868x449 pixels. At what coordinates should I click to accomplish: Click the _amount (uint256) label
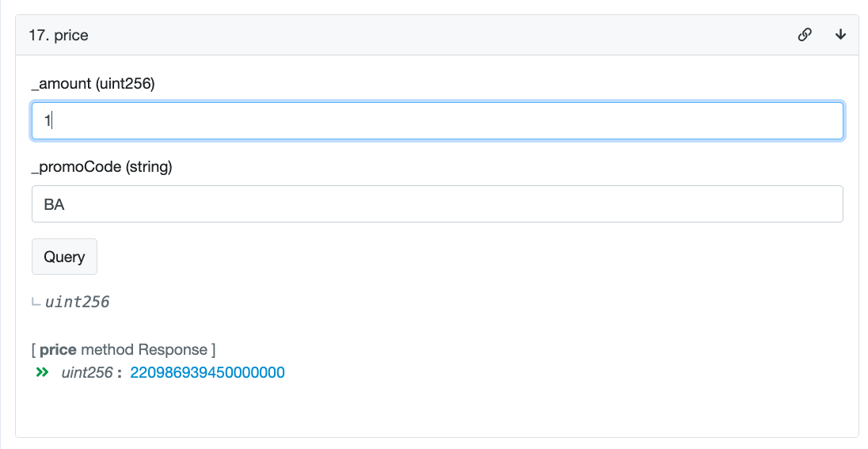[x=93, y=84]
